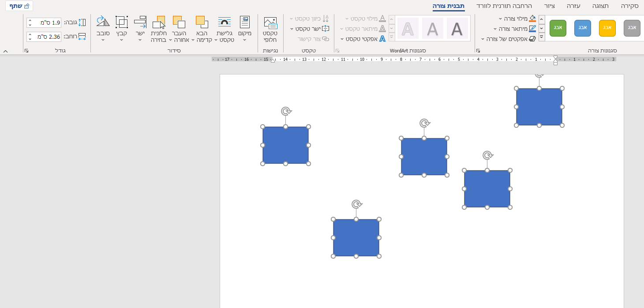Increase shape height with the up stepper
Image resolution: width=644 pixels, height=308 pixels.
click(x=30, y=20)
